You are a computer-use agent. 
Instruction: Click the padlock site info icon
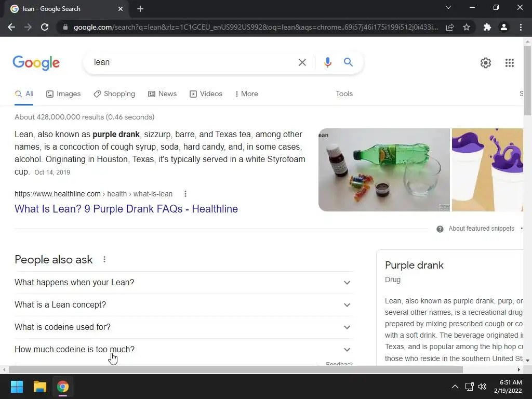[x=65, y=27]
